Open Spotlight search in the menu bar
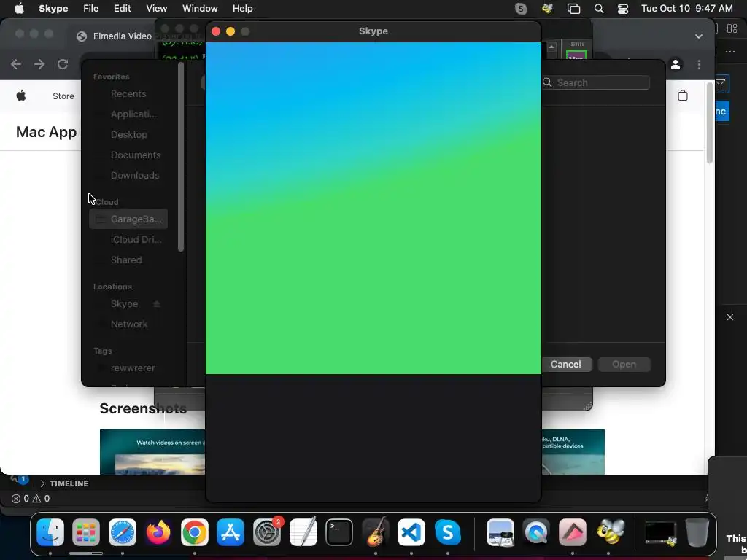Screen dimensions: 747x560 click(599, 9)
